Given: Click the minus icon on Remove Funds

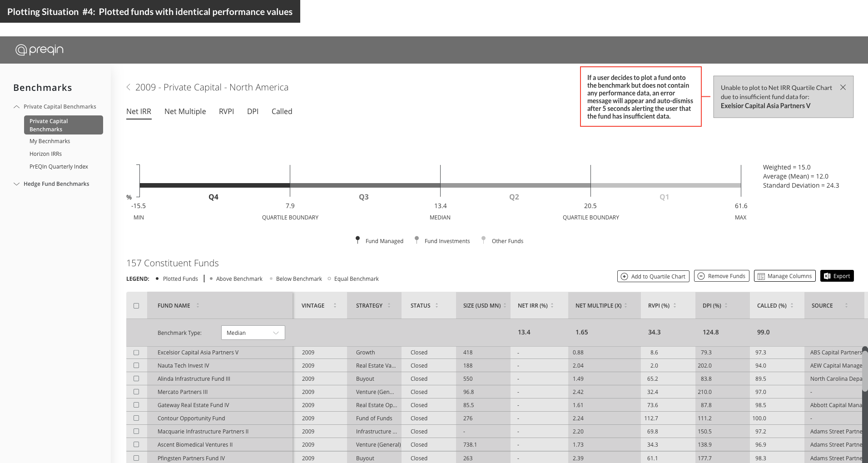Looking at the screenshot, I should (x=701, y=276).
